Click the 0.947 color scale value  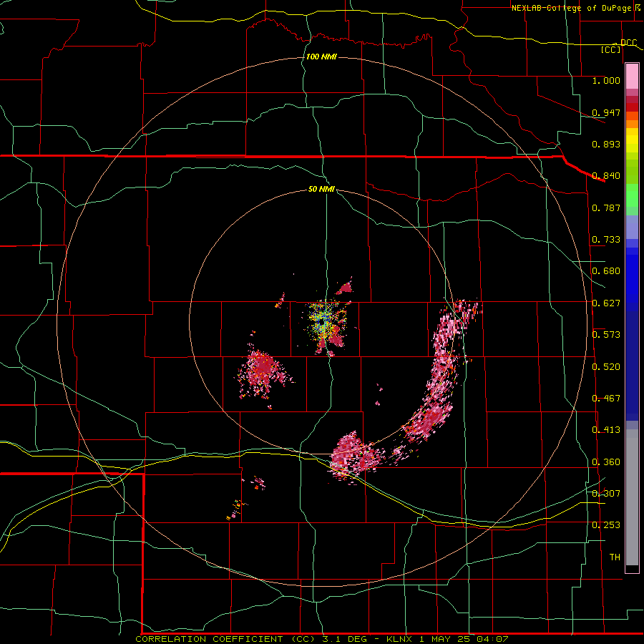pyautogui.click(x=606, y=112)
